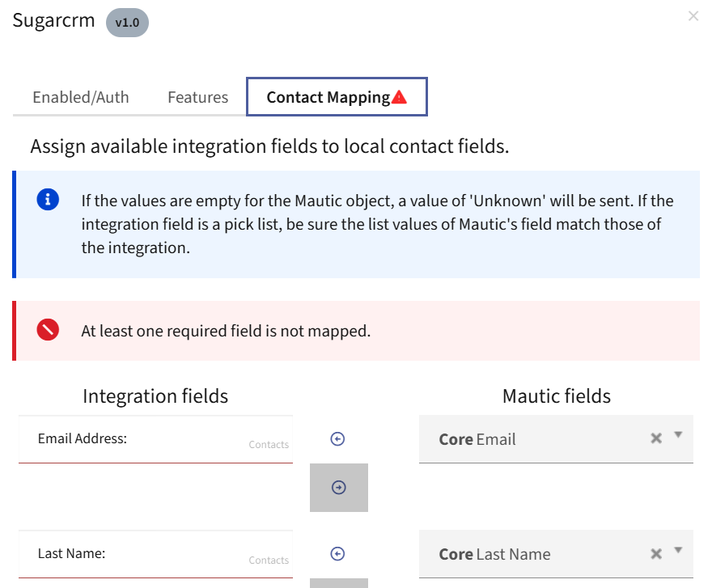Click the red error icon in alert
The height and width of the screenshot is (588, 712).
tap(48, 330)
